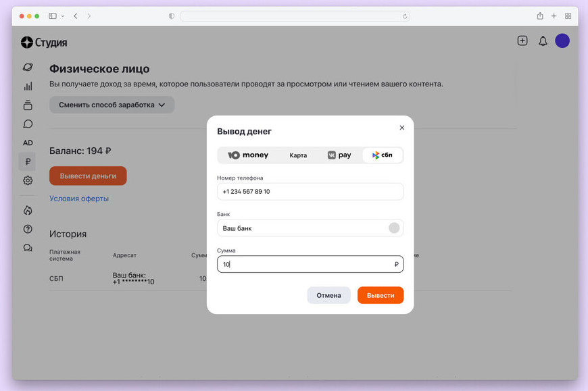The width and height of the screenshot is (588, 391).
Task: Select the Карта payout method tab
Action: [298, 155]
